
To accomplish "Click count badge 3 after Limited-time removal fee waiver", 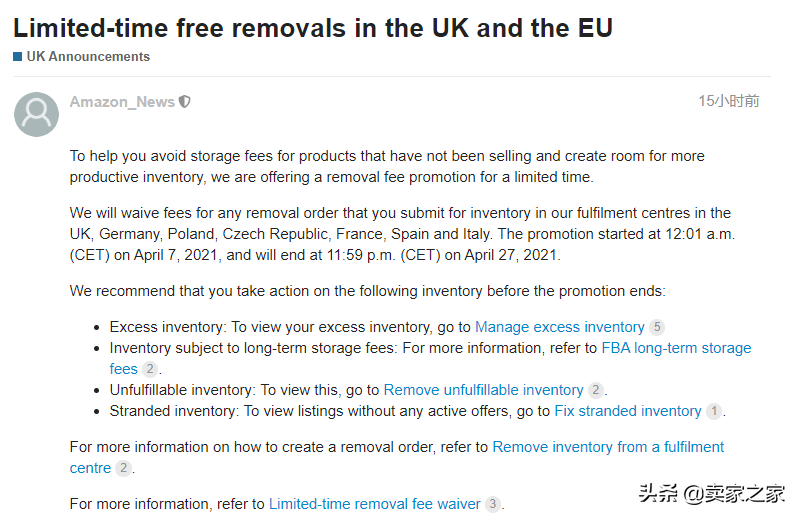I will coord(492,504).
